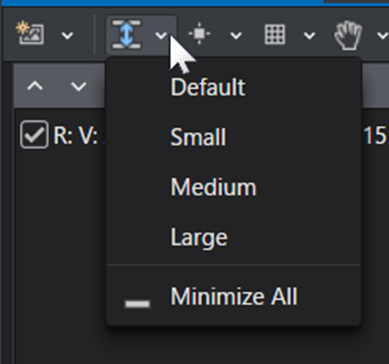This screenshot has height=364, width=389.
Task: Click the down chevron in header
Action: 79,86
